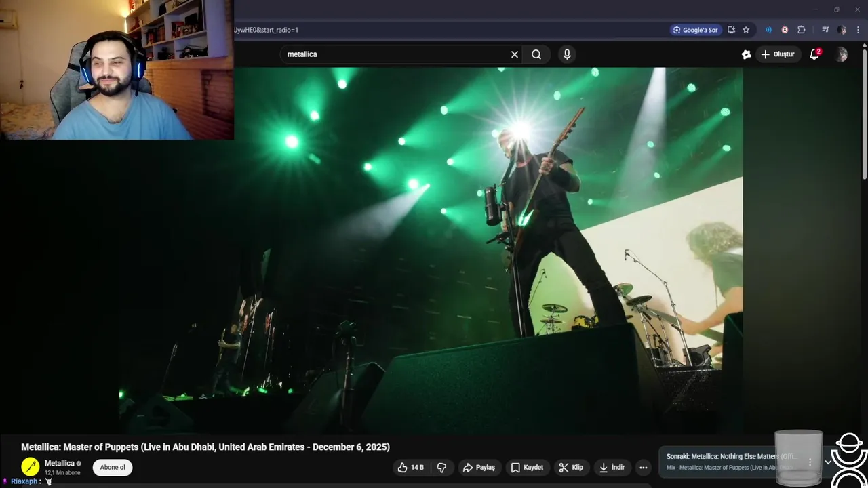
Task: Click Abone ol subscribe button
Action: pyautogui.click(x=113, y=468)
